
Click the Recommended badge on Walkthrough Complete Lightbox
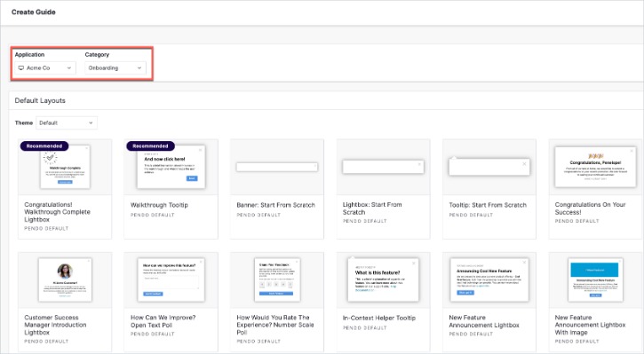click(44, 146)
